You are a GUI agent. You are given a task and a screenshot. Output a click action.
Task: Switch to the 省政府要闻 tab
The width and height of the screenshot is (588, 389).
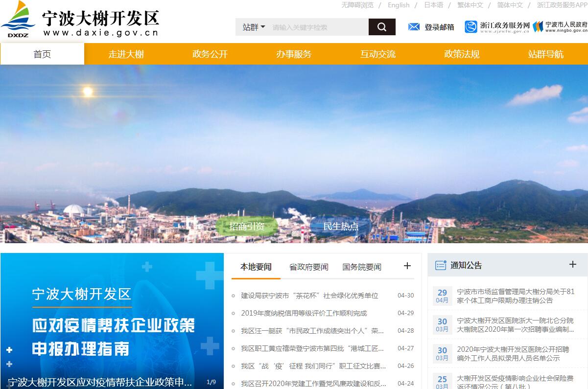point(308,267)
